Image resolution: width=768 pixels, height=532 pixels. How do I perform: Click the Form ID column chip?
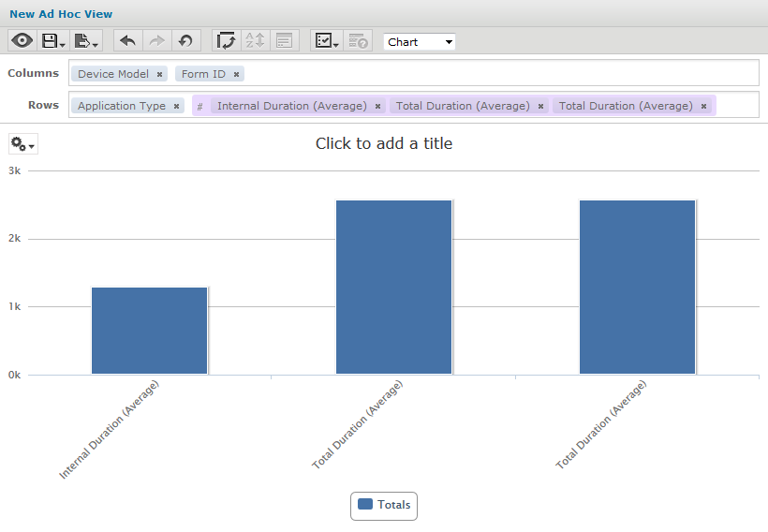click(x=203, y=74)
